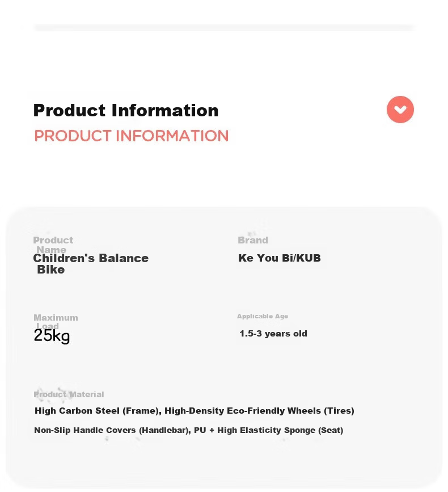Screen dimensions: 448x492
Task: Click the Product Material label
Action: [x=69, y=394]
